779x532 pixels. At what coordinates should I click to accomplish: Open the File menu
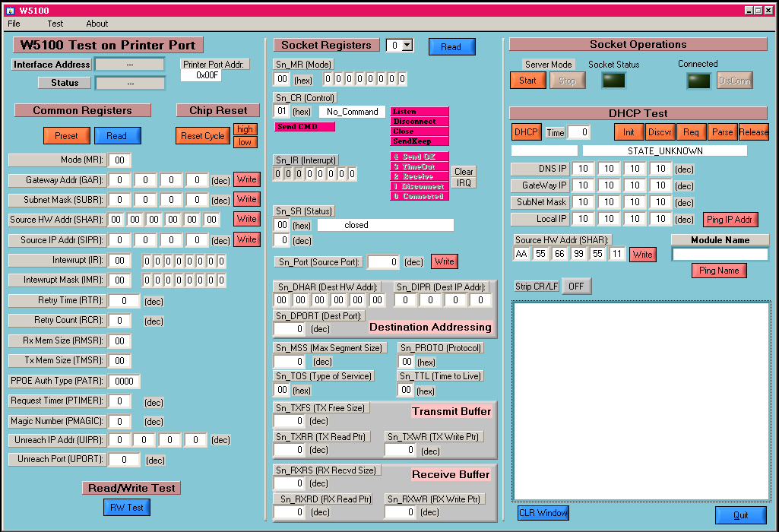click(14, 24)
